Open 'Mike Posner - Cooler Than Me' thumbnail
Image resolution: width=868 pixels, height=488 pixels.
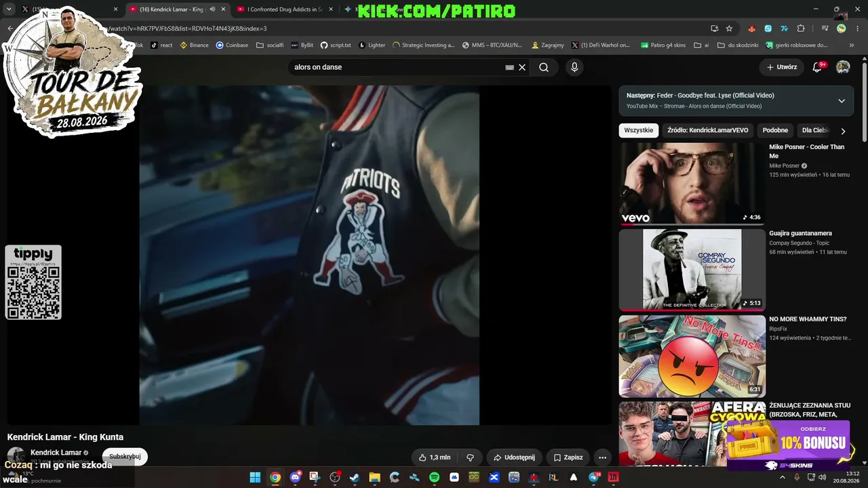[x=692, y=184]
